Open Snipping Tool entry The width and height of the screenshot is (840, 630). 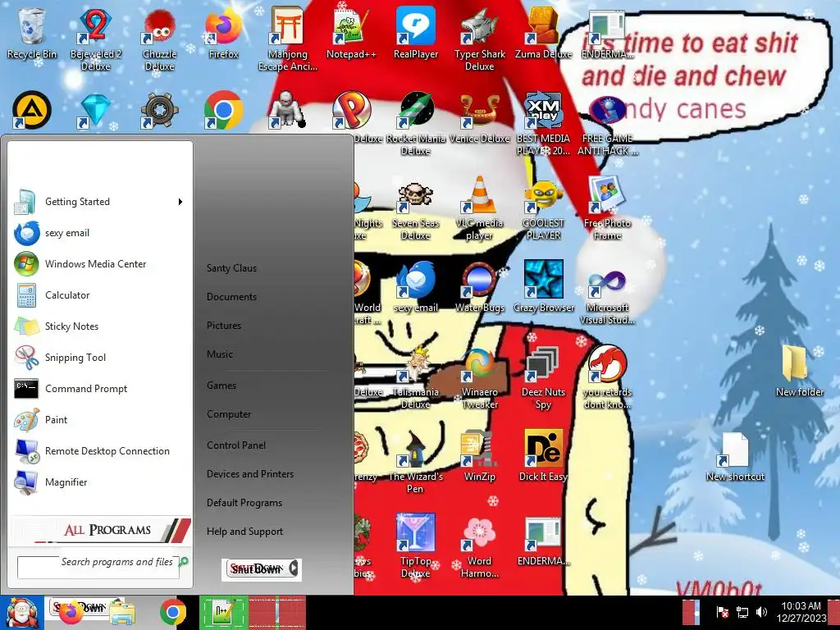(x=99, y=358)
